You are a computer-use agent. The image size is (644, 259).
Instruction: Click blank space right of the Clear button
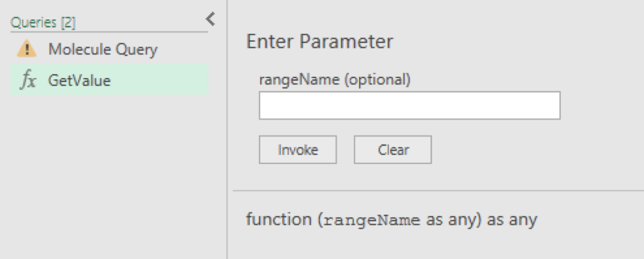(518, 150)
